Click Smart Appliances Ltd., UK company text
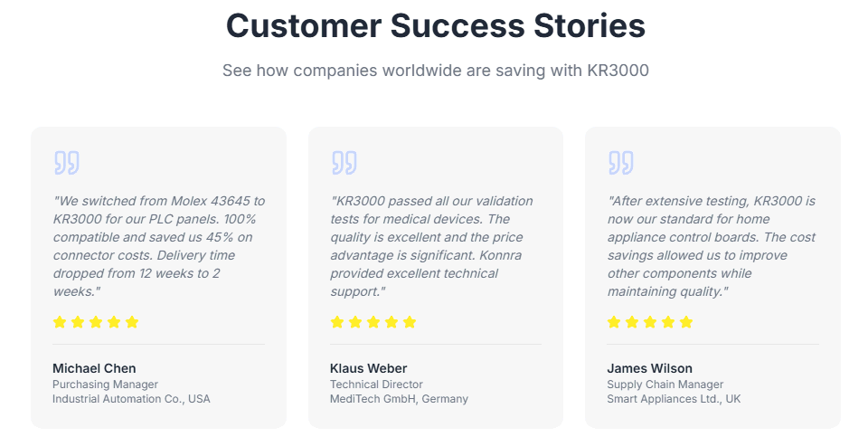Viewport: 868px width, 437px height. tap(674, 399)
